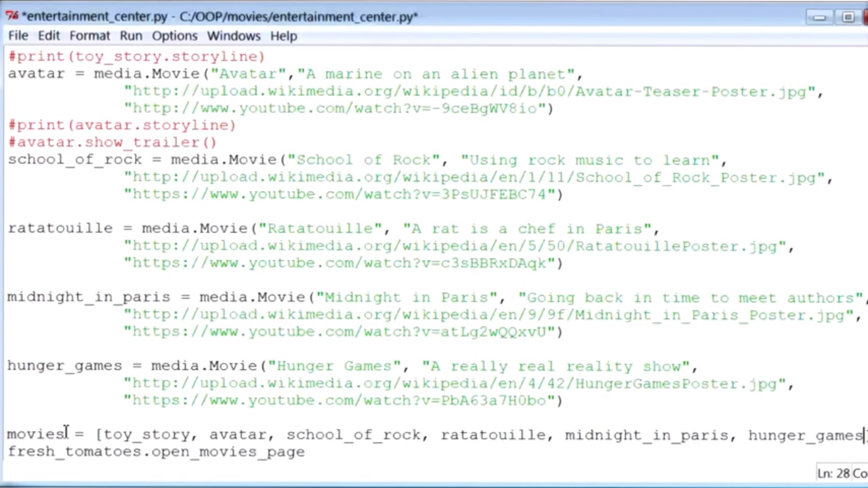Click "A really real reality show" string
This screenshot has height=488, width=868.
(x=556, y=365)
